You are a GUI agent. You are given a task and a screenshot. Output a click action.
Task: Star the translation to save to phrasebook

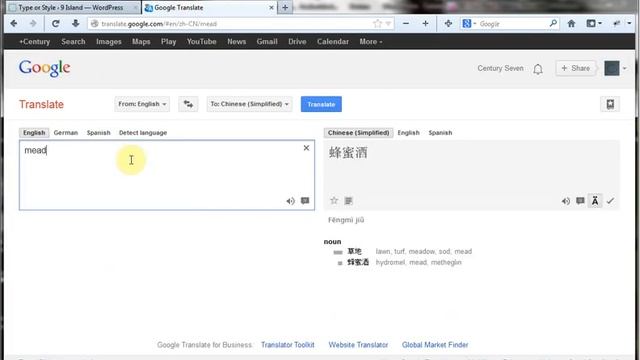(x=334, y=200)
